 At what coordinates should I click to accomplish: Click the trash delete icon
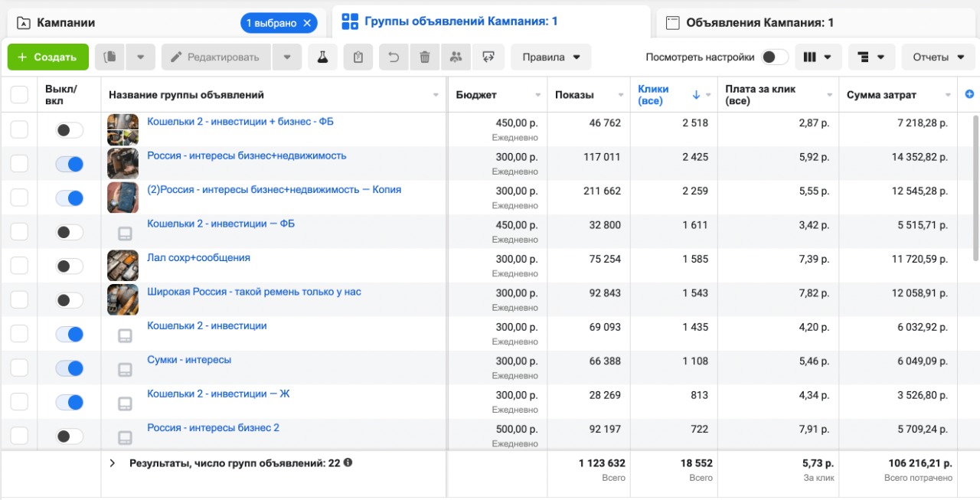tap(425, 57)
